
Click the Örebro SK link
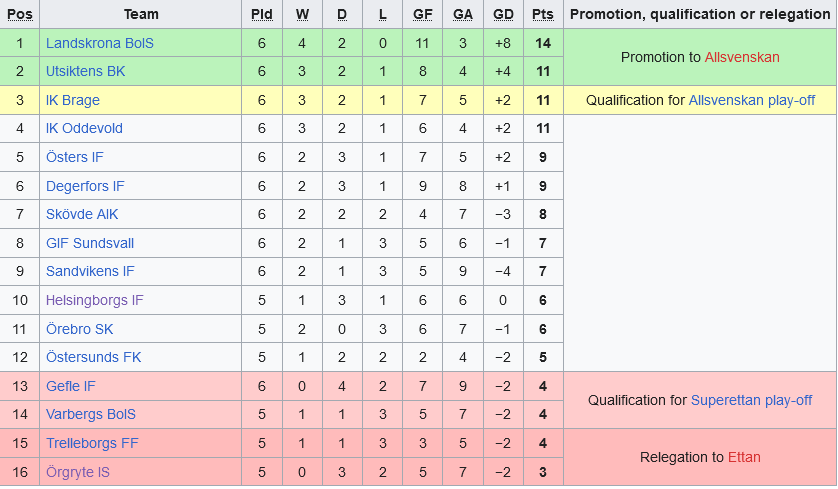pos(80,329)
